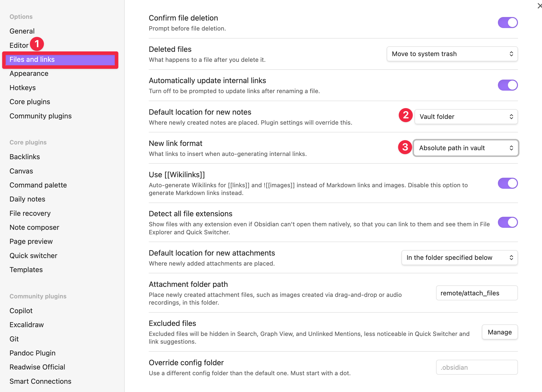The height and width of the screenshot is (392, 542).
Task: Open Default location for new attachments dropdown
Action: pos(459,258)
